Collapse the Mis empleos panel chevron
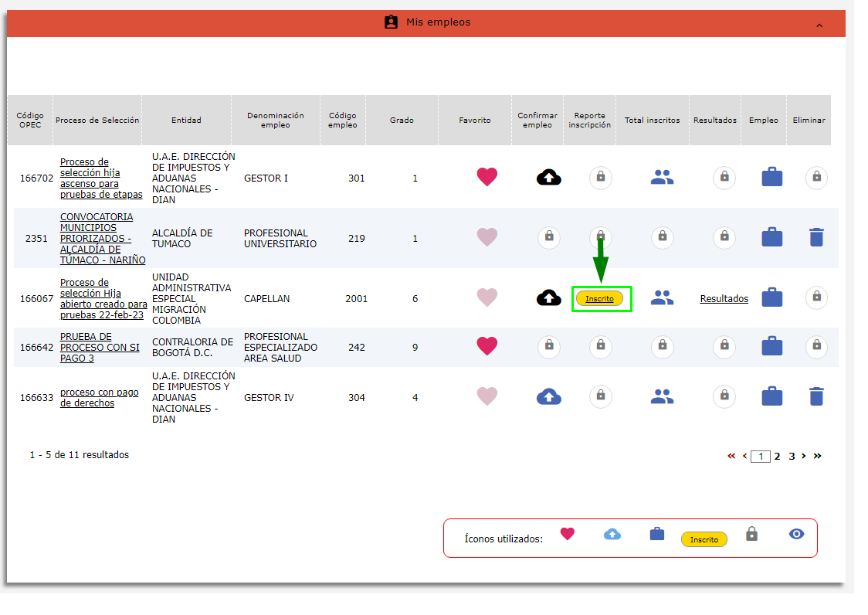Image resolution: width=868 pixels, height=615 pixels. coord(819,25)
